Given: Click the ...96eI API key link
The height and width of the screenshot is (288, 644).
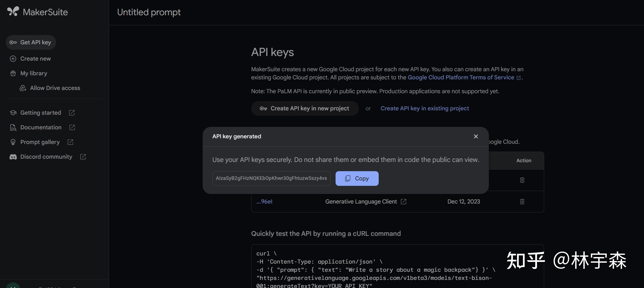Looking at the screenshot, I should pyautogui.click(x=264, y=202).
